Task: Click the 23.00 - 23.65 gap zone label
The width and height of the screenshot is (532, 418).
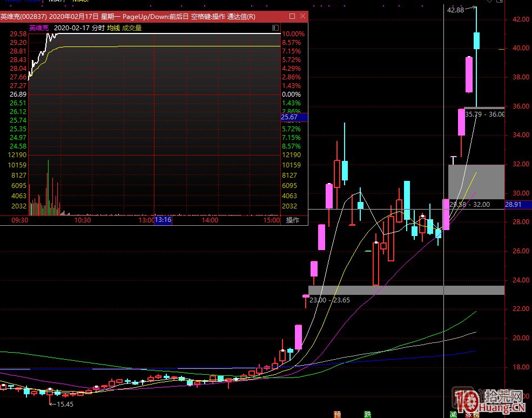Action: coord(329,300)
